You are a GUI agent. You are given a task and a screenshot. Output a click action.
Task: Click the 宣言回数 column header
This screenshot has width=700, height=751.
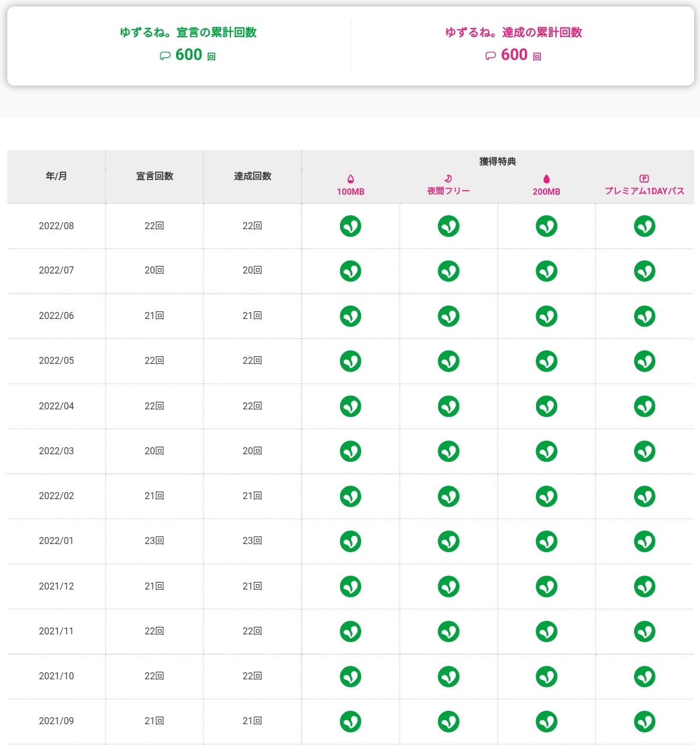click(x=155, y=176)
